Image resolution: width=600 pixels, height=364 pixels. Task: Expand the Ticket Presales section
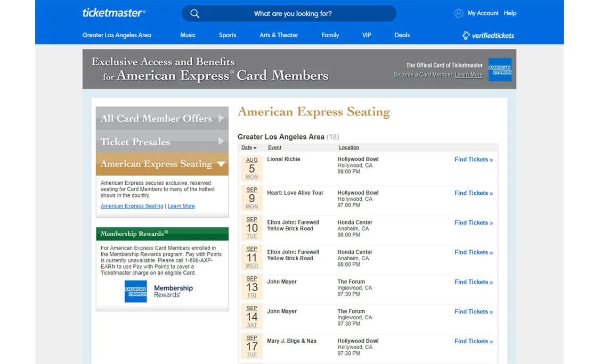pos(162,142)
